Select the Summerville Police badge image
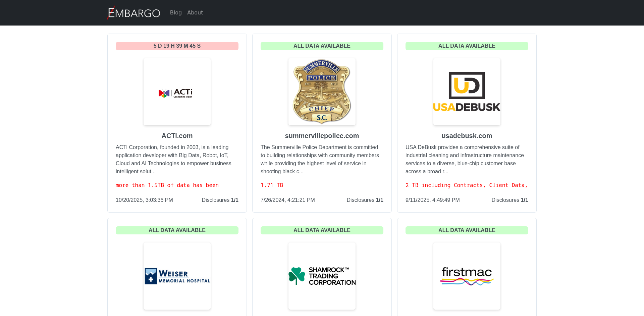The height and width of the screenshot is (316, 644). [x=322, y=92]
